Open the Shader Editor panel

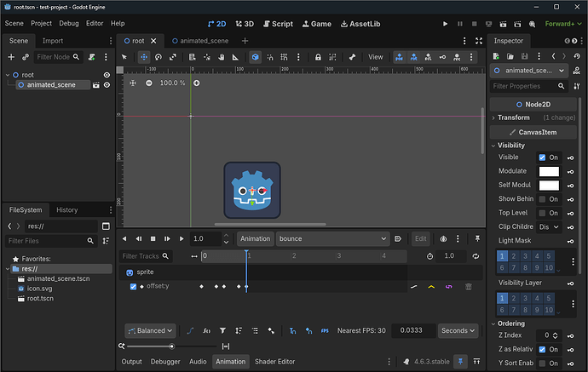(x=275, y=362)
